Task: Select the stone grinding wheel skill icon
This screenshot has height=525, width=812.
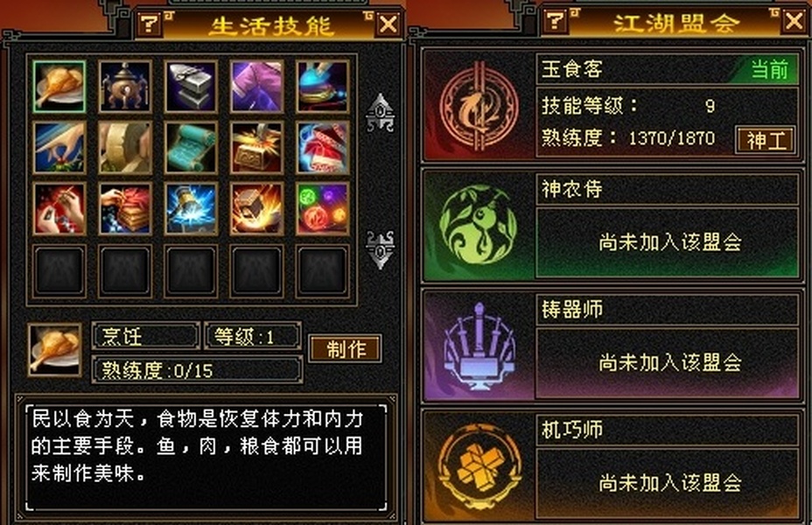Action: 125,148
